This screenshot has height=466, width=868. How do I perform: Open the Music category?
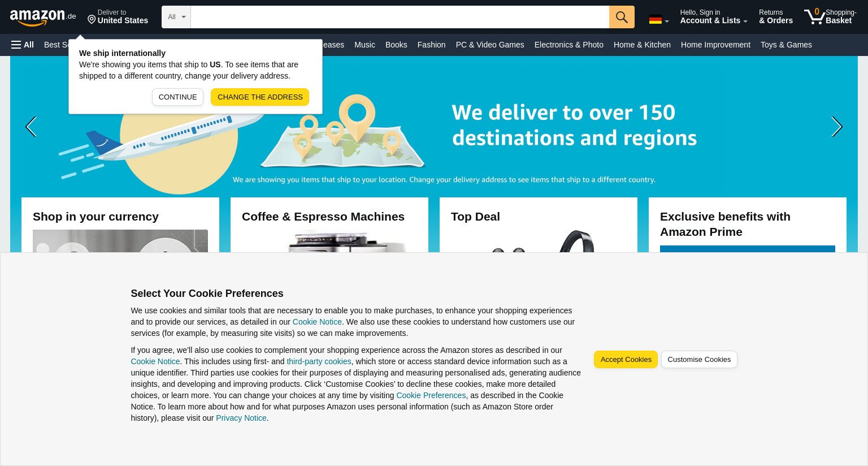click(x=364, y=45)
